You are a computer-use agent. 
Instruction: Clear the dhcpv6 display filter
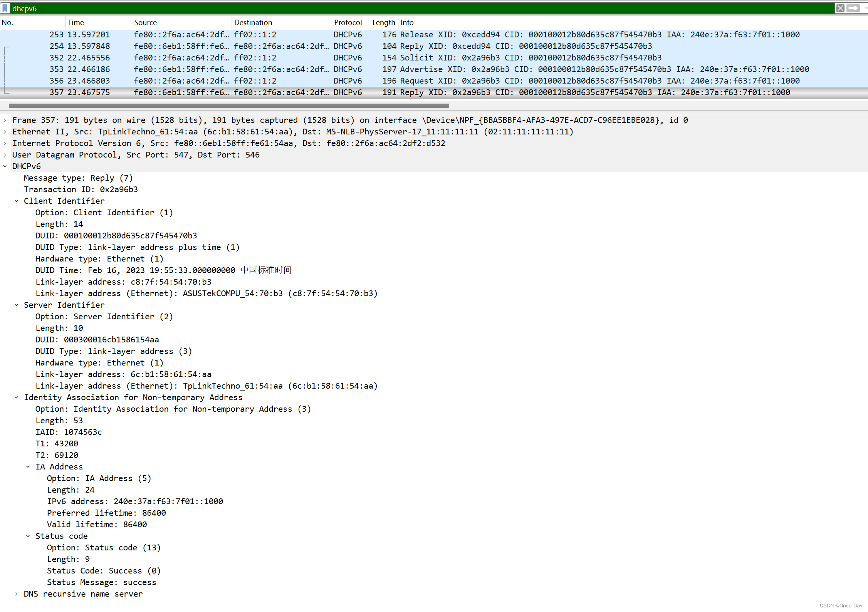coord(840,8)
